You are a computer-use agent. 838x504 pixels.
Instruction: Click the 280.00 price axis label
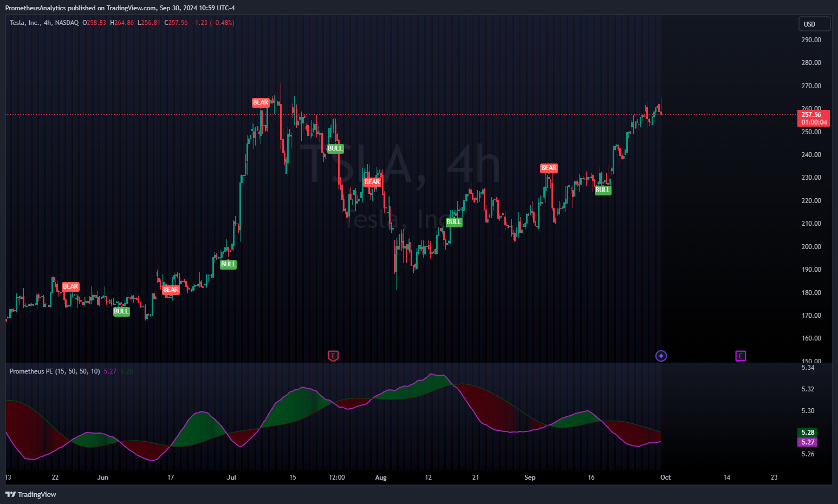pyautogui.click(x=811, y=63)
